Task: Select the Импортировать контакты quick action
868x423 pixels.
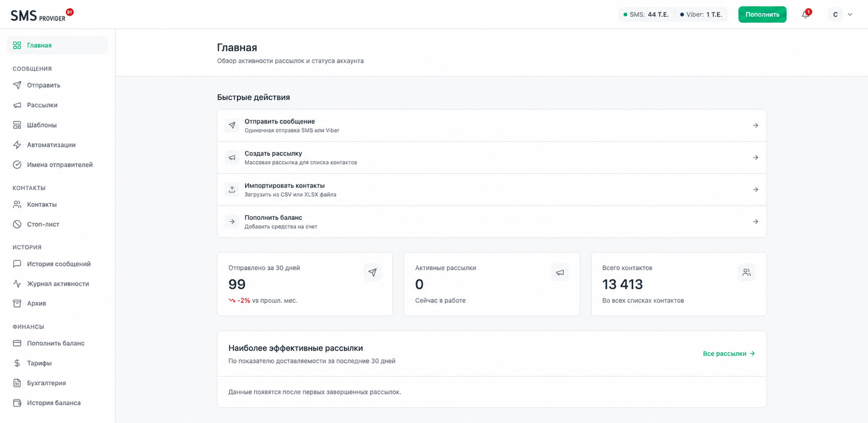Action: click(492, 190)
